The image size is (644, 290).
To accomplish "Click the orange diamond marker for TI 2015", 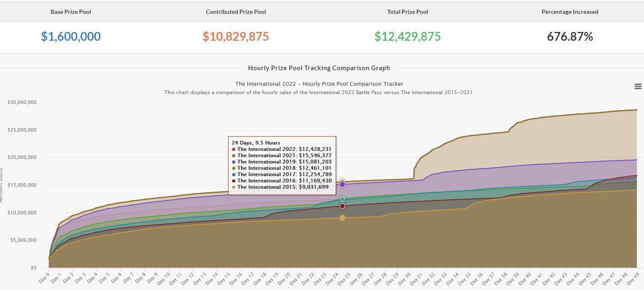I will pyautogui.click(x=342, y=218).
